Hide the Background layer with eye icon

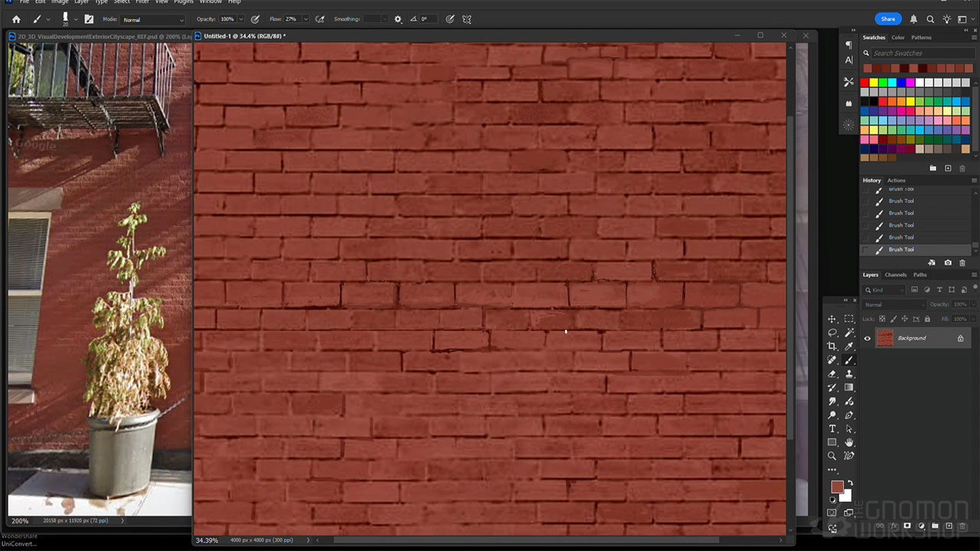pyautogui.click(x=867, y=338)
